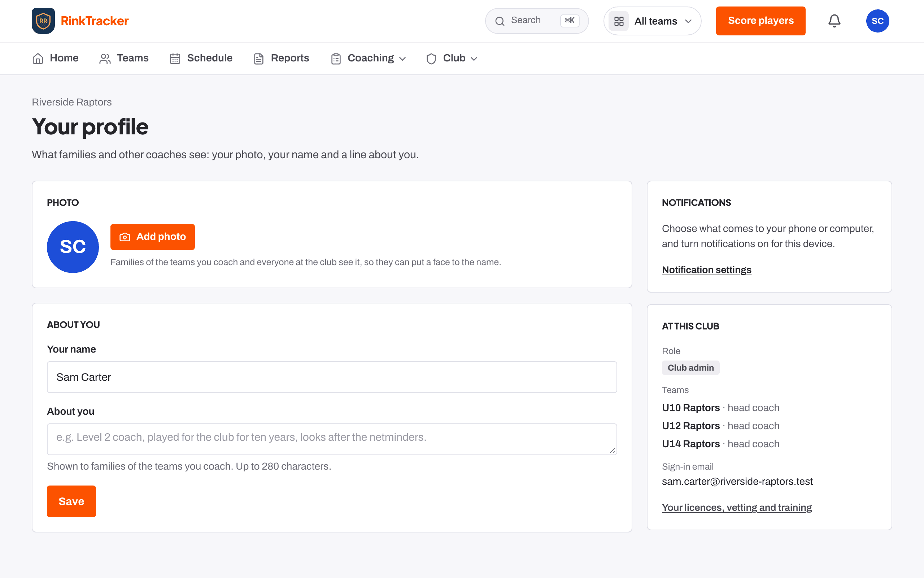Image resolution: width=924 pixels, height=578 pixels.
Task: Click the Schedule calendar icon
Action: 175,59
